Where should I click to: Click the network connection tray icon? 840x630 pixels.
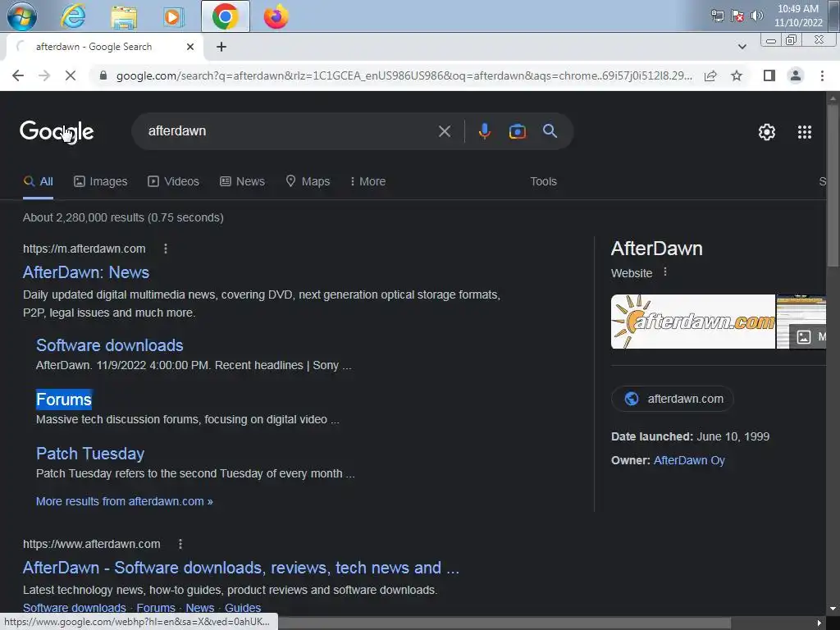pos(717,16)
